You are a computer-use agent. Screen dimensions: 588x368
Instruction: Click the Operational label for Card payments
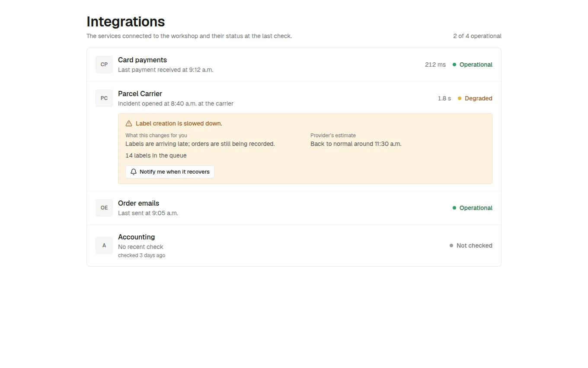point(476,65)
